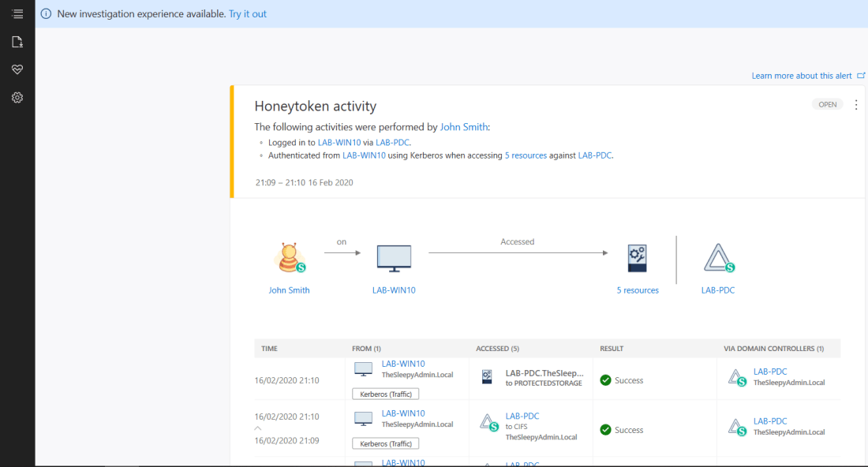Click '5 resources' link in alert description
This screenshot has width=868, height=467.
point(526,155)
